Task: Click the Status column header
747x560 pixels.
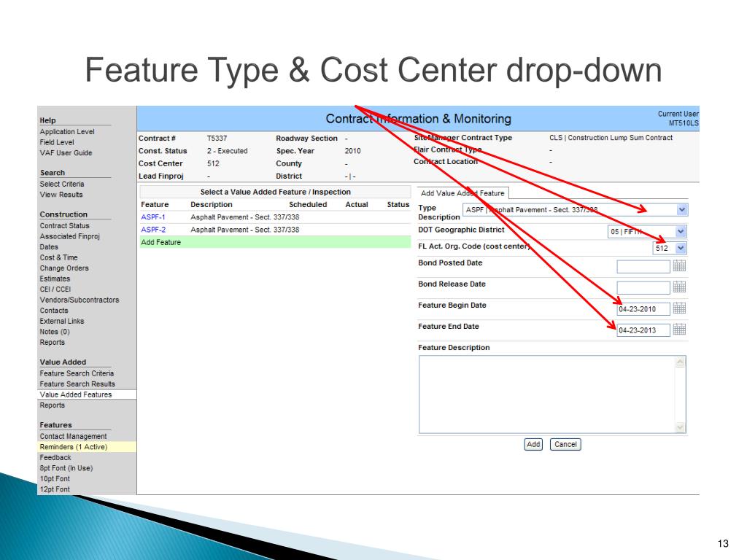Action: (x=398, y=204)
